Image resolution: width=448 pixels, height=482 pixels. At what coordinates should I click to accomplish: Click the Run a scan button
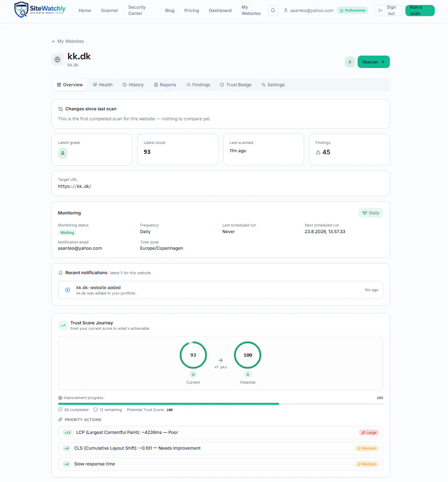tap(420, 10)
